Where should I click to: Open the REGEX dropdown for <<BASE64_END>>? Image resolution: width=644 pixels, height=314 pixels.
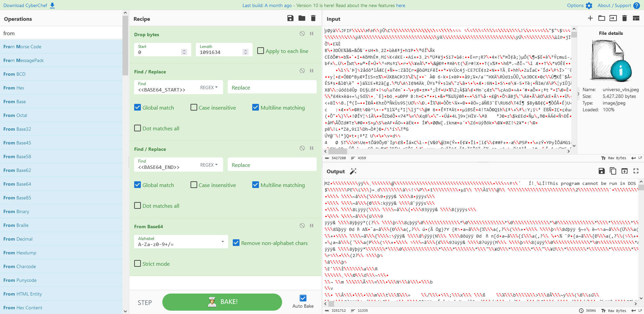pos(209,165)
